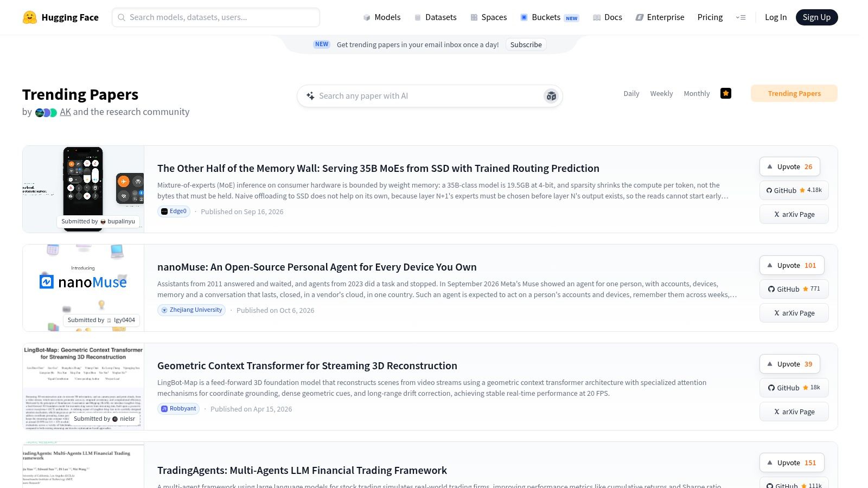Upvote the nanoMuse paper
Screen dimensions: 868x488
click(x=792, y=265)
